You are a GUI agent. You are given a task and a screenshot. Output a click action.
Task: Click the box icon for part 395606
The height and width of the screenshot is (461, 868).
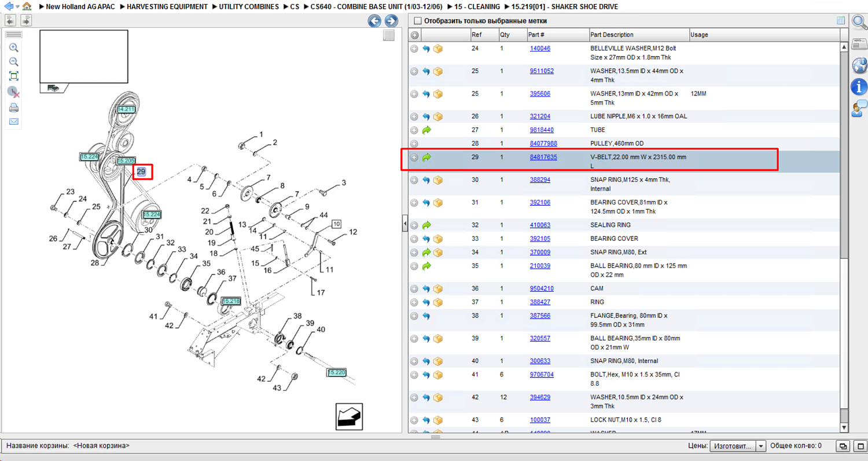coord(438,94)
